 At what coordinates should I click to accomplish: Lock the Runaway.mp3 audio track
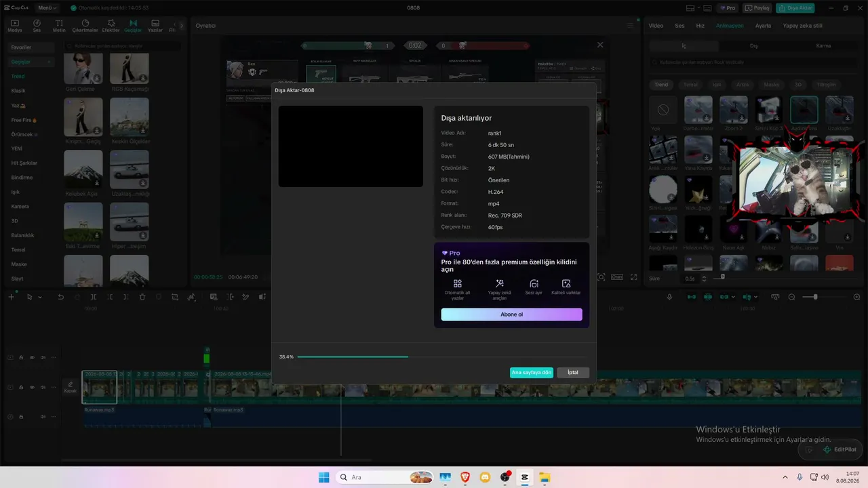pos(21,417)
